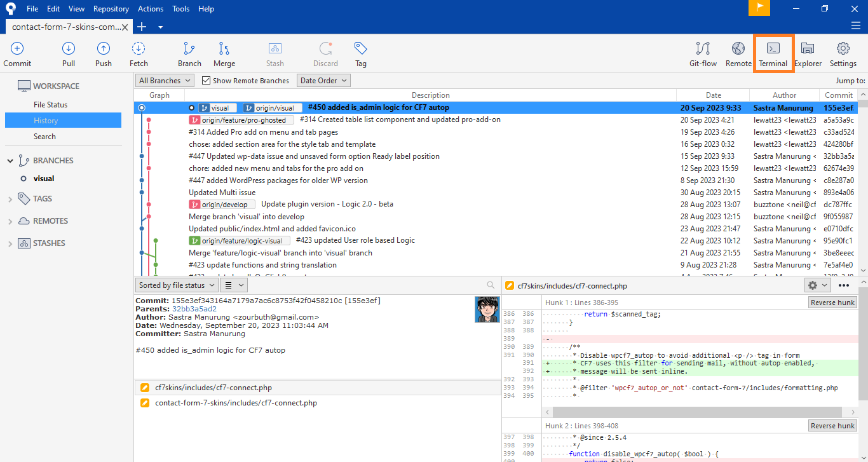This screenshot has width=868, height=462.
Task: Expand the STASHES sidebar section
Action: tap(10, 243)
